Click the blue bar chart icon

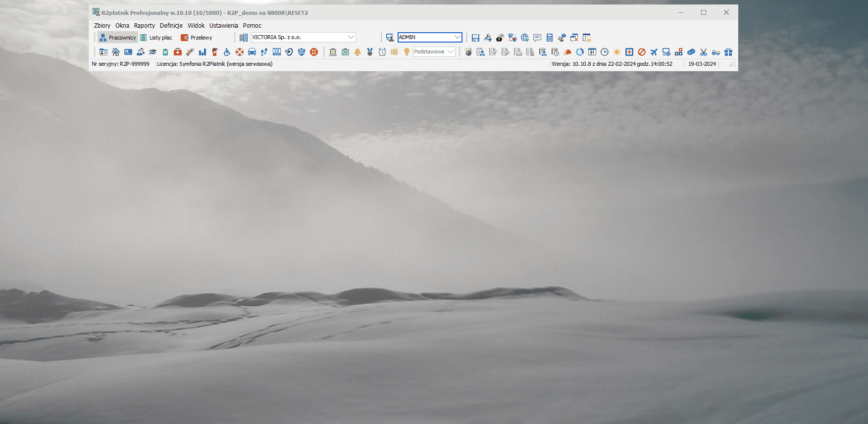pyautogui.click(x=203, y=52)
